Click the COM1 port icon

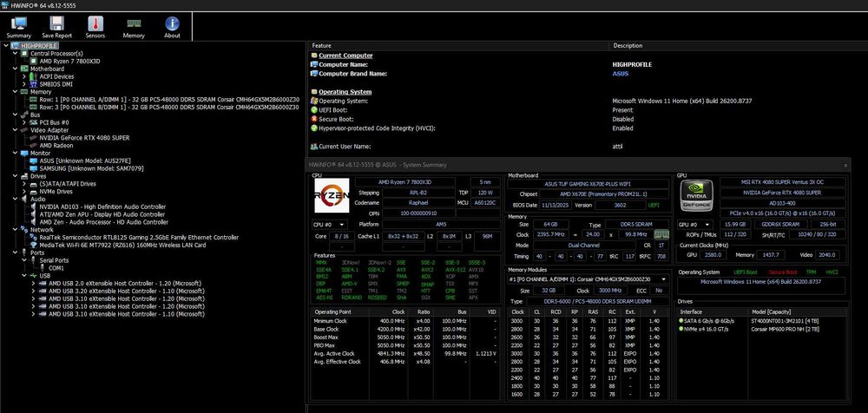pyautogui.click(x=43, y=268)
